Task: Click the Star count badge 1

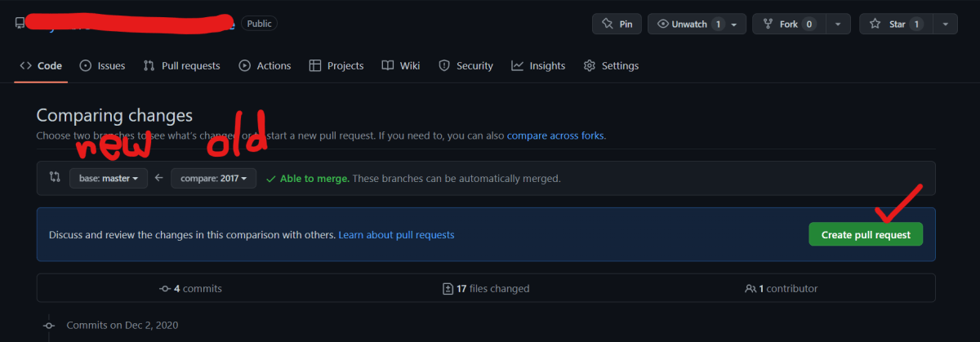Action: point(916,24)
